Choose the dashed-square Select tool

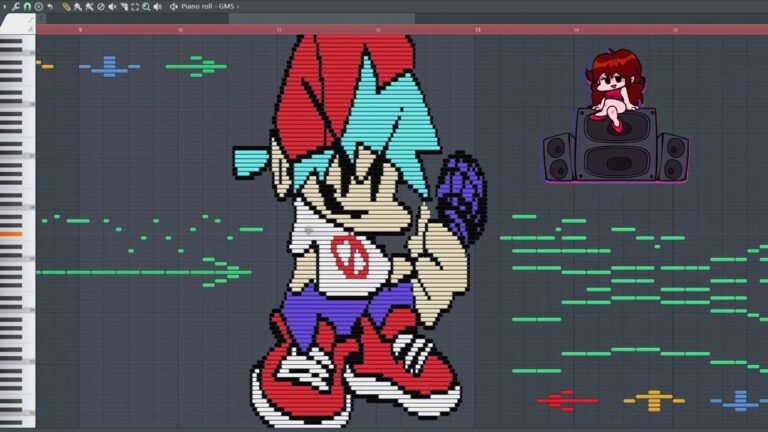(x=135, y=6)
